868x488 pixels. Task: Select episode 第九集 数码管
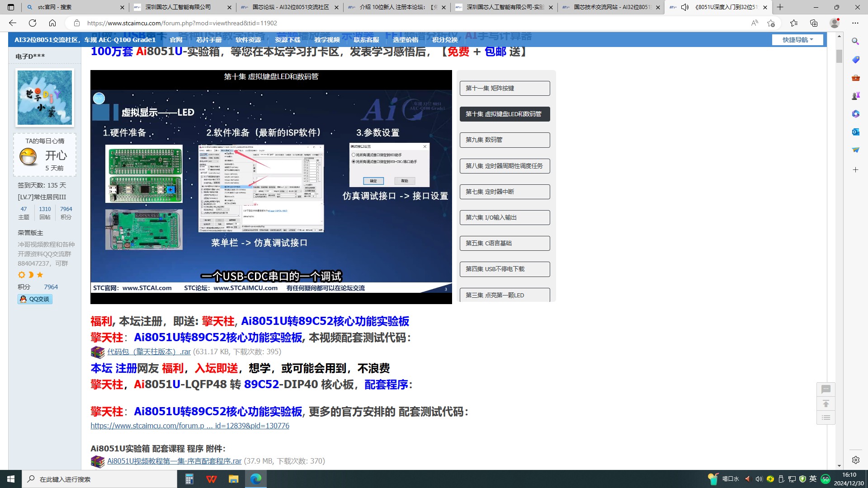(x=505, y=140)
